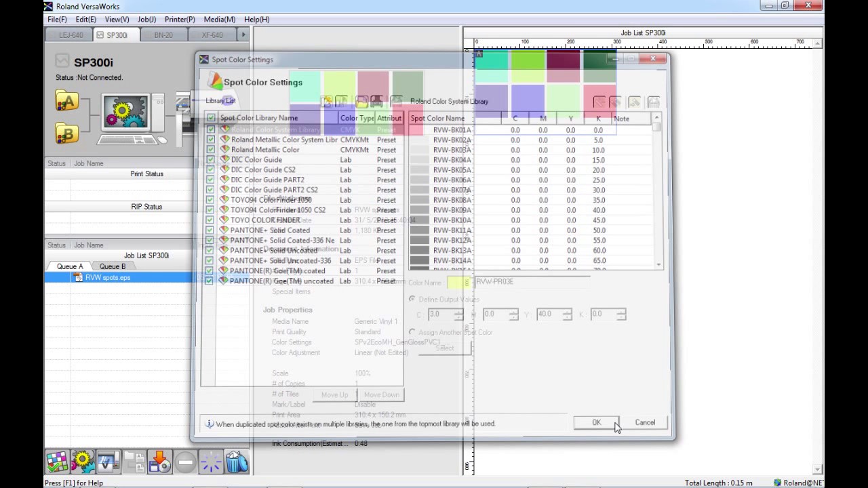Click the Roland Metallic Color library icon
This screenshot has height=488, width=868.
click(224, 149)
